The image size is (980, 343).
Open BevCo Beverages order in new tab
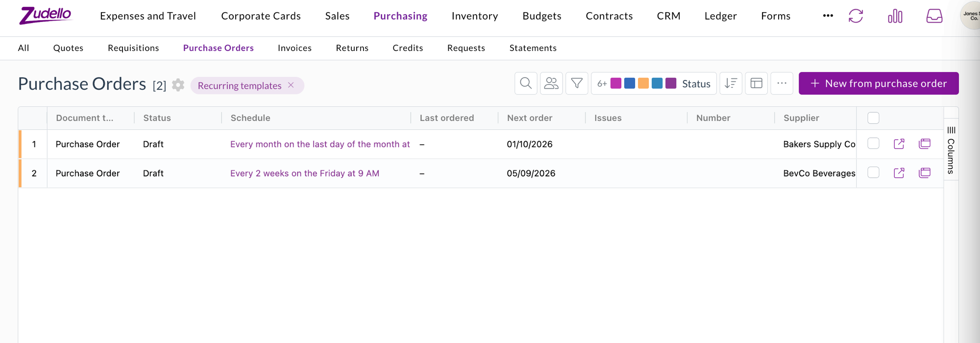pyautogui.click(x=899, y=172)
